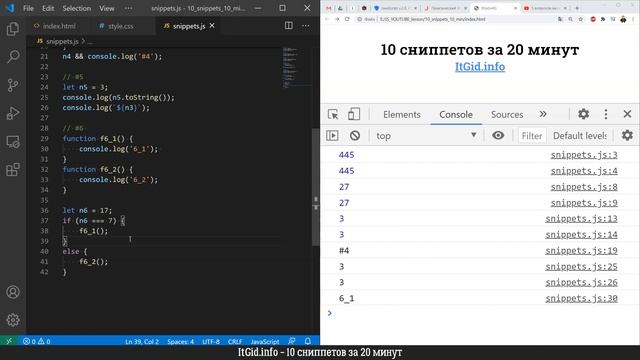Open Run and Debug view
The image size is (640, 360).
coord(13,113)
